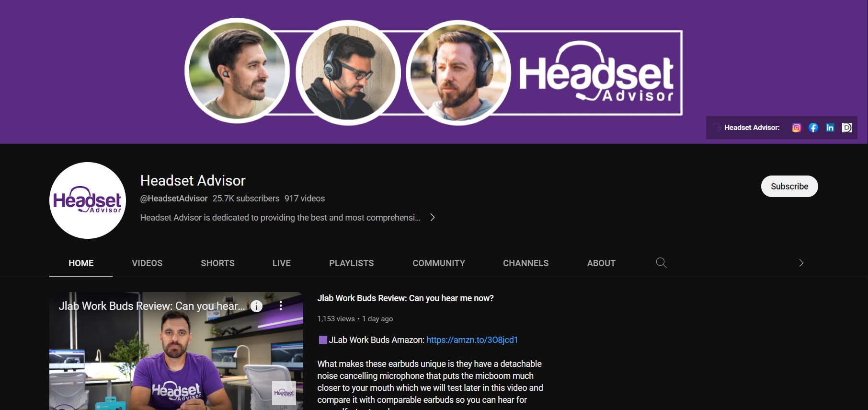Screen dimensions: 868x410
Task: Open the LinkedIn icon in banner links
Action: click(830, 128)
